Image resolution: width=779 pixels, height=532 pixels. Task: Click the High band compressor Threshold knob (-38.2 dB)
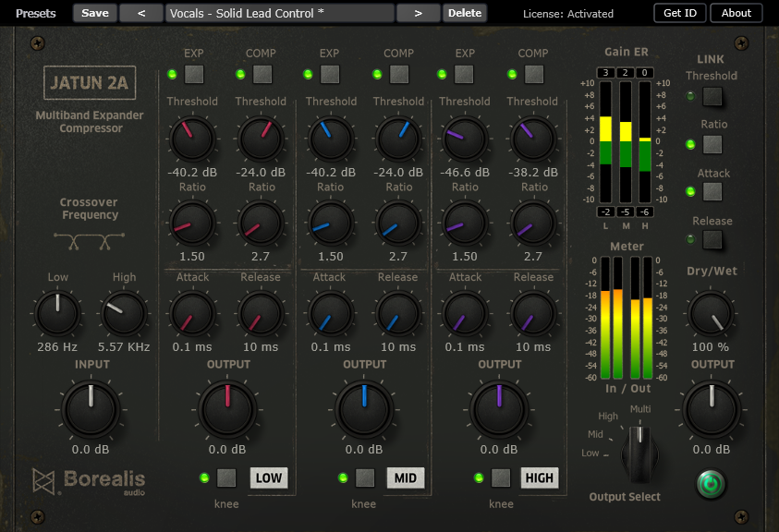pos(533,139)
